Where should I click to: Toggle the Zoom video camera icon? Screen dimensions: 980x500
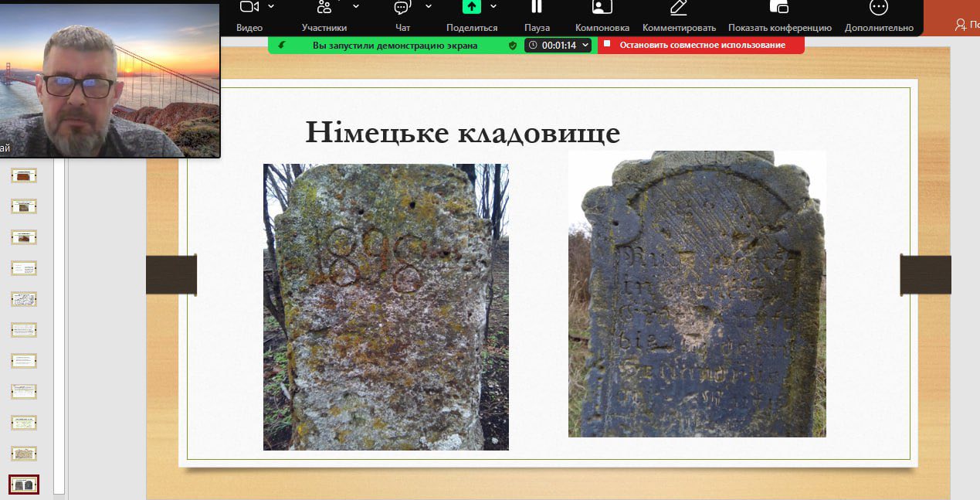tap(249, 7)
